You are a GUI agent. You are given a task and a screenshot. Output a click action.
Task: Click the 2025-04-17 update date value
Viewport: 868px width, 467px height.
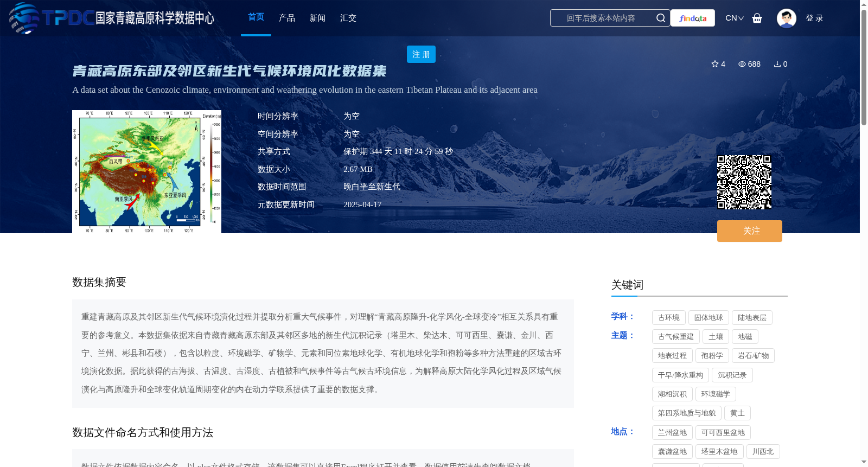click(x=362, y=204)
